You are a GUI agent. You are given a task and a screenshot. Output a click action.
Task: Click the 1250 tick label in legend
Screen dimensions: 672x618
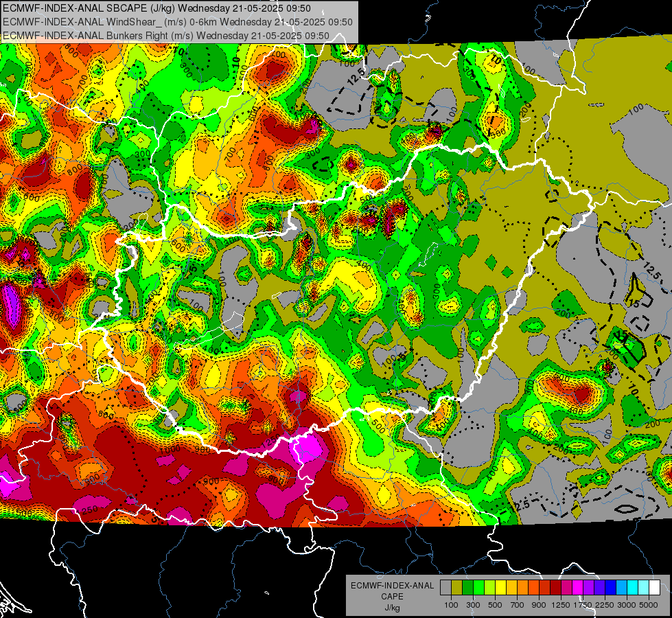click(x=561, y=605)
